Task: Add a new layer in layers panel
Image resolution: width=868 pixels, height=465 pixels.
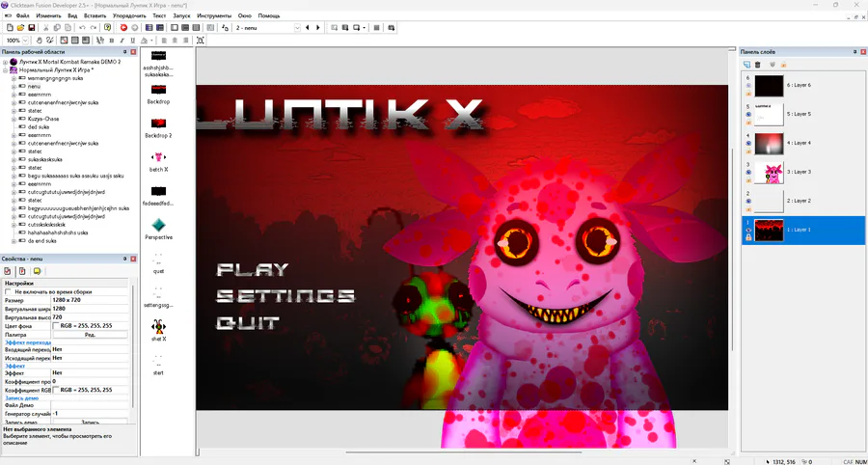Action: coord(746,65)
